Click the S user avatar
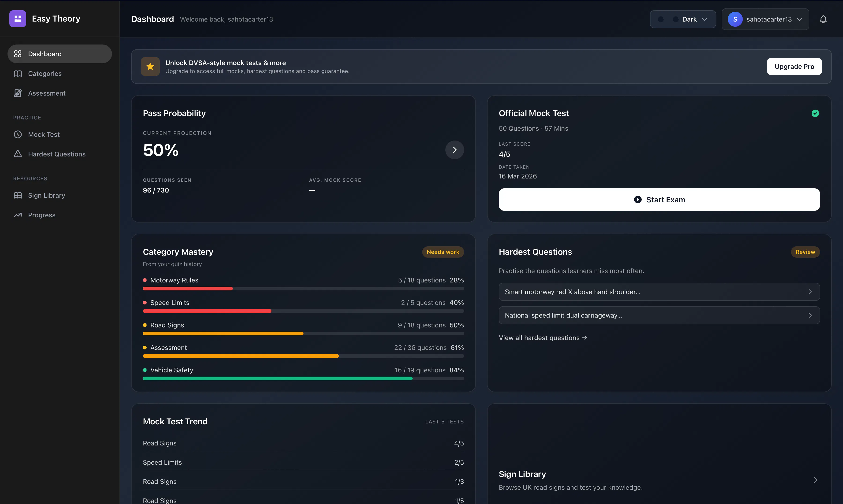 (735, 19)
